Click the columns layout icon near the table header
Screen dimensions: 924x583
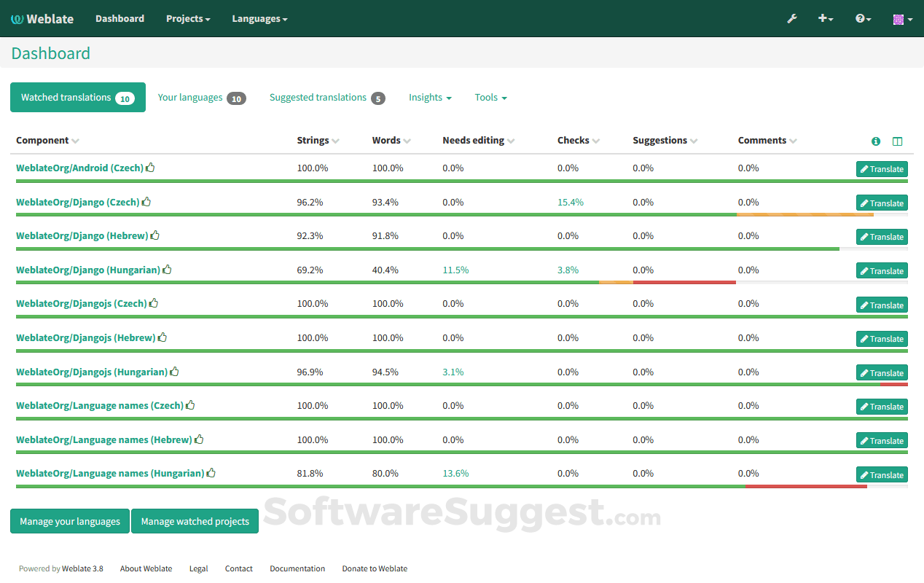[x=897, y=141]
